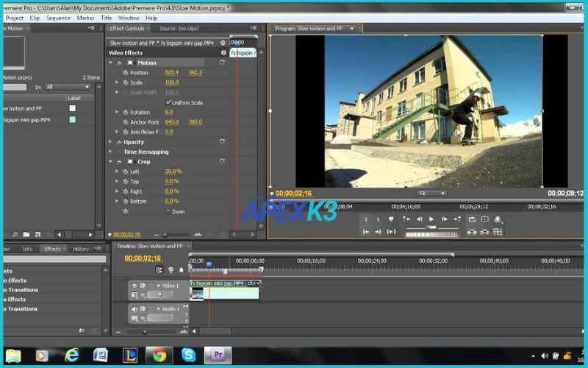Go to Out point button

378,232
